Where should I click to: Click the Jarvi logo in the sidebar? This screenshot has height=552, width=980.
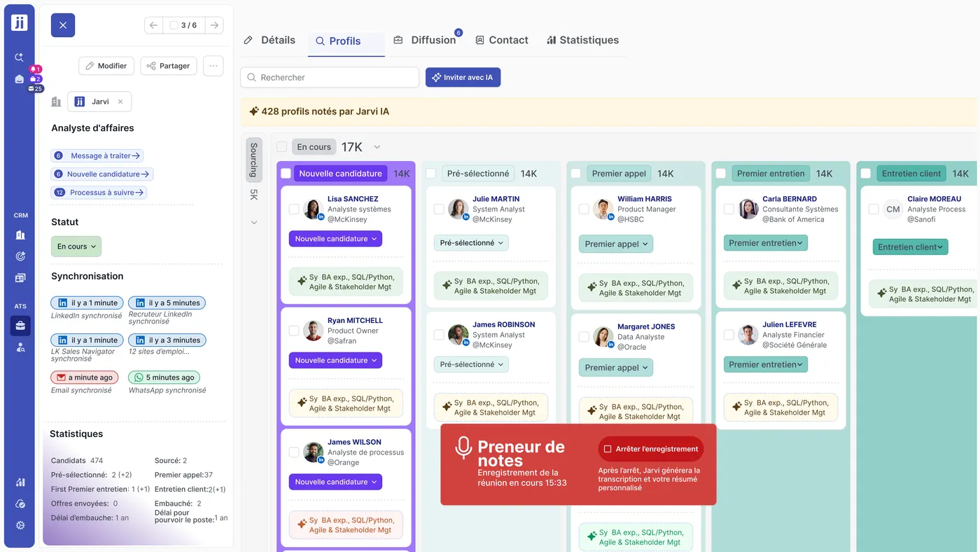pyautogui.click(x=20, y=22)
